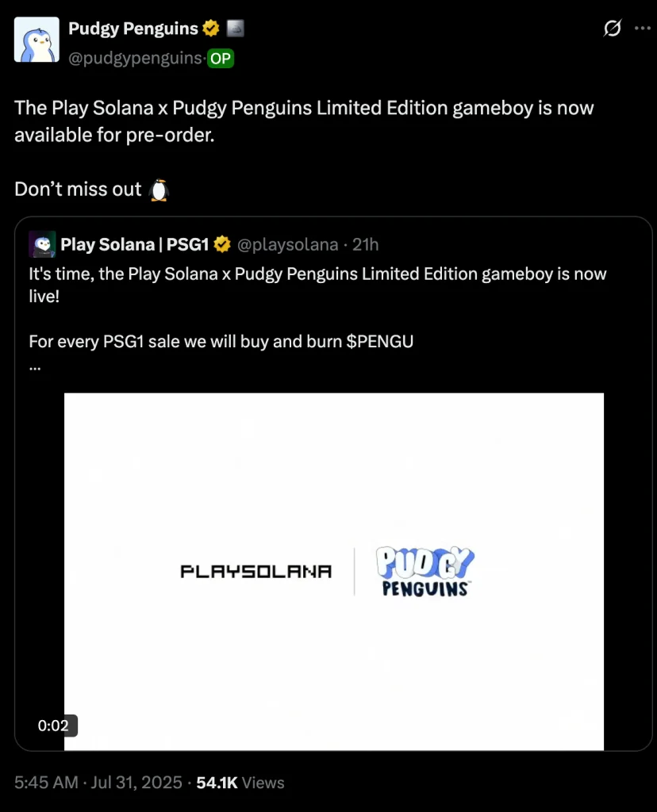Click the Play Solana verified badge
Image resolution: width=657 pixels, height=812 pixels.
click(x=222, y=244)
